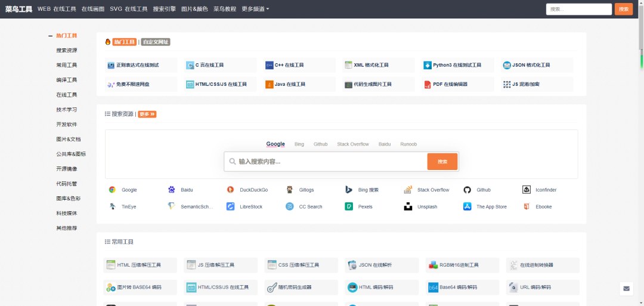Open RGB转16进制工具
The width and height of the screenshot is (644, 306).
[x=463, y=265]
